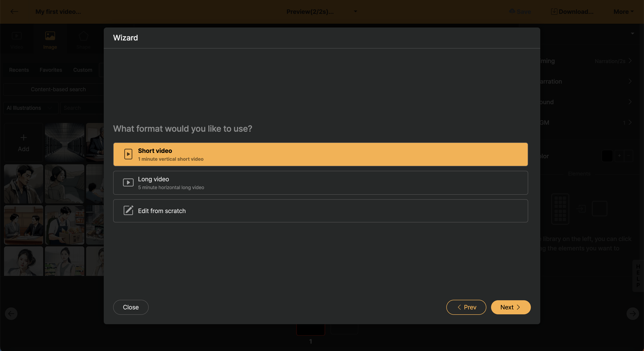This screenshot has height=351, width=644.
Task: Click the black background color swatch
Action: (607, 156)
